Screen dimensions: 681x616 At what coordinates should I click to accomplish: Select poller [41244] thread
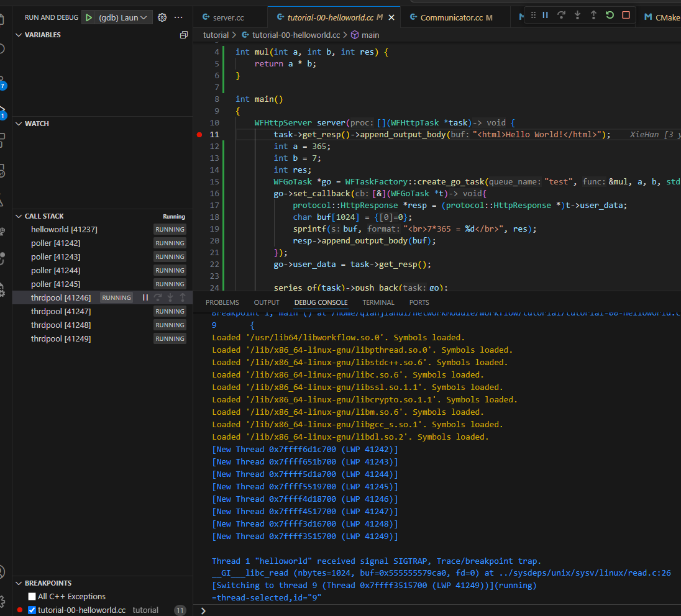click(x=103, y=271)
